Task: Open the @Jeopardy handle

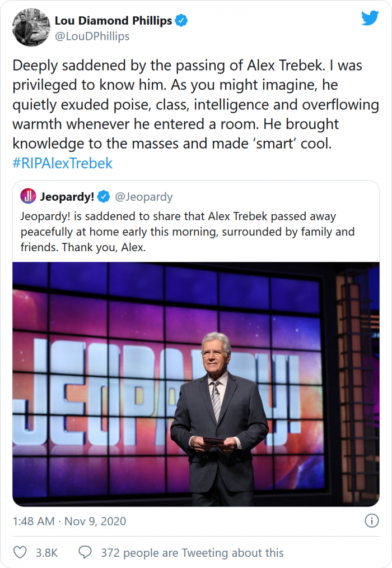Action: [x=143, y=196]
